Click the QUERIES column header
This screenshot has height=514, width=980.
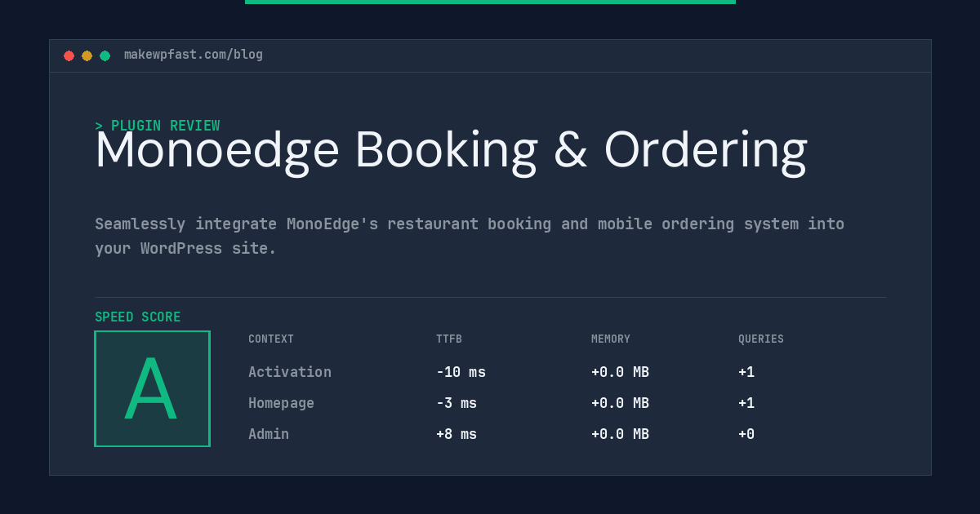(761, 339)
